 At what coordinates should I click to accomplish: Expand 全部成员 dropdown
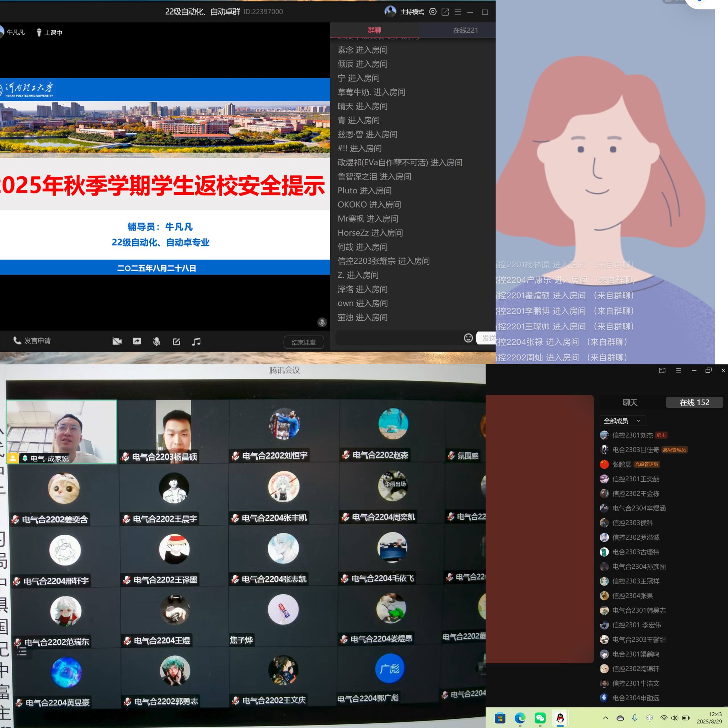[x=622, y=421]
